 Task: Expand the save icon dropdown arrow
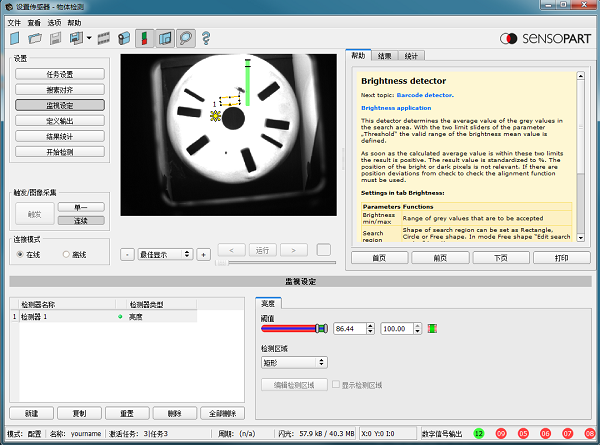[88, 39]
